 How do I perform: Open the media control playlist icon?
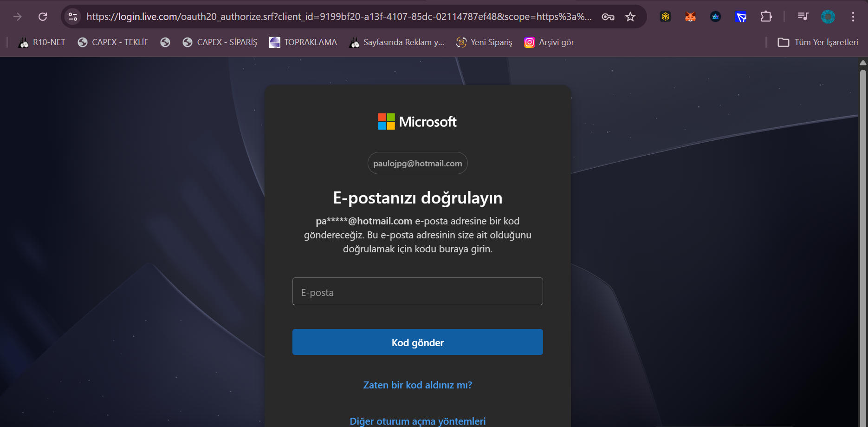tap(803, 17)
